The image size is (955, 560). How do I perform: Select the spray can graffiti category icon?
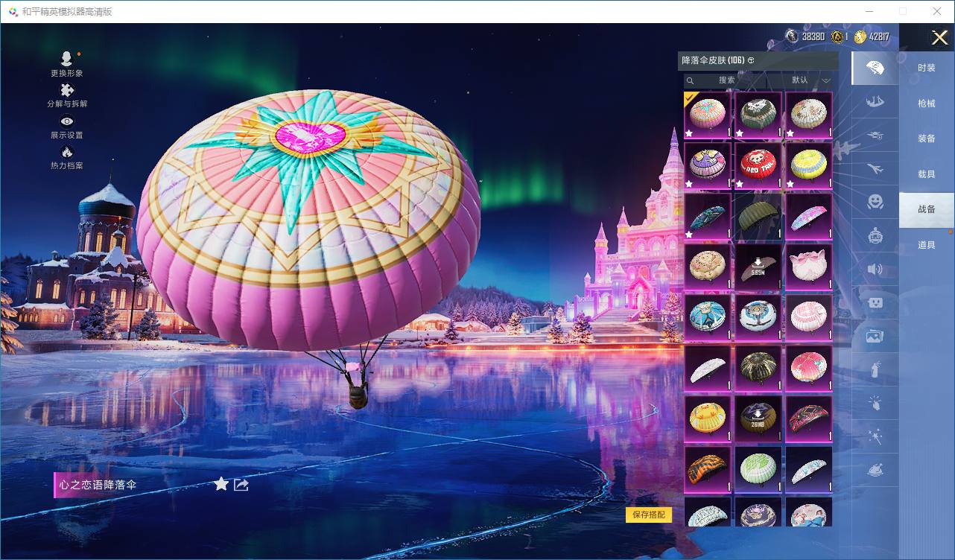[875, 369]
